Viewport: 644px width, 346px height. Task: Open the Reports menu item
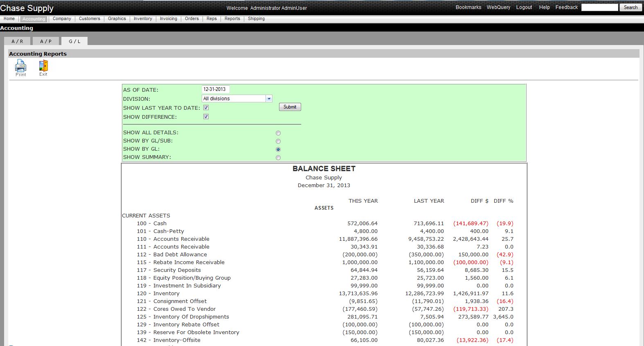[x=232, y=19]
